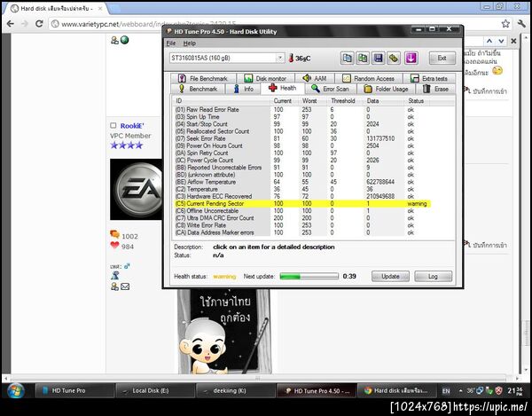This screenshot has width=532, height=416.
Task: Click the browser back arrow
Action: point(10,23)
